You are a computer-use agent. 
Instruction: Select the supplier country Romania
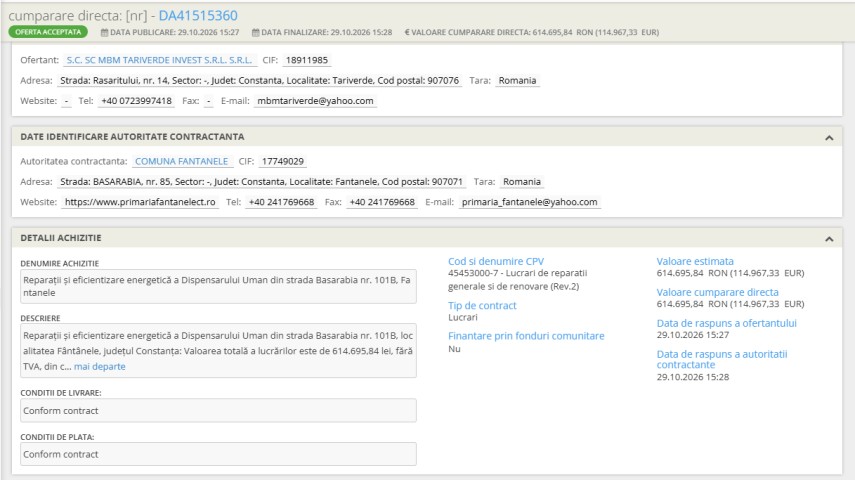[517, 80]
